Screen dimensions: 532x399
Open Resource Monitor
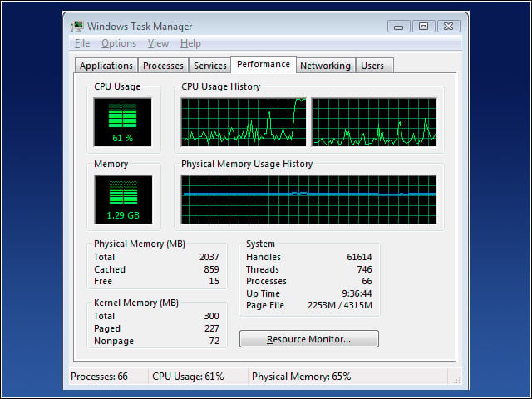[x=309, y=339]
